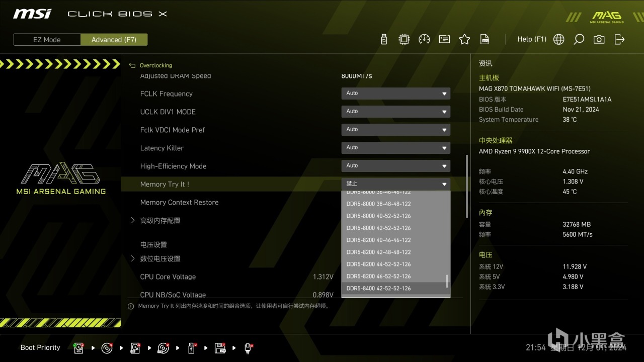Viewport: 644px width, 362px height.
Task: Select USB floppy boot device
Action: (x=220, y=347)
